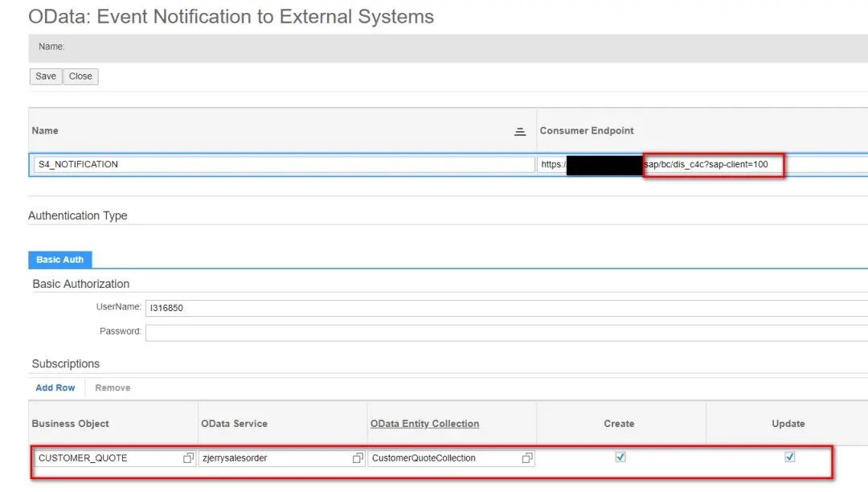This screenshot has width=868, height=492.
Task: Click the Password input field
Action: pos(506,333)
